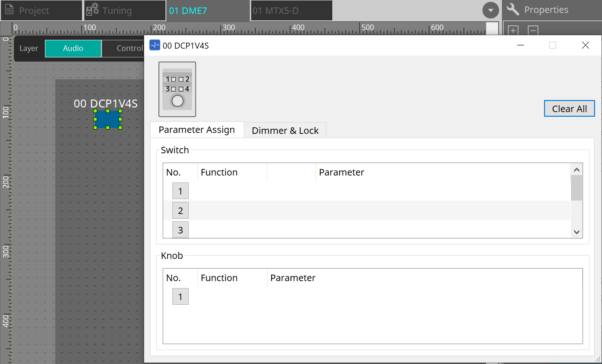Switch to the 01 MTX5-D tab

pos(291,10)
